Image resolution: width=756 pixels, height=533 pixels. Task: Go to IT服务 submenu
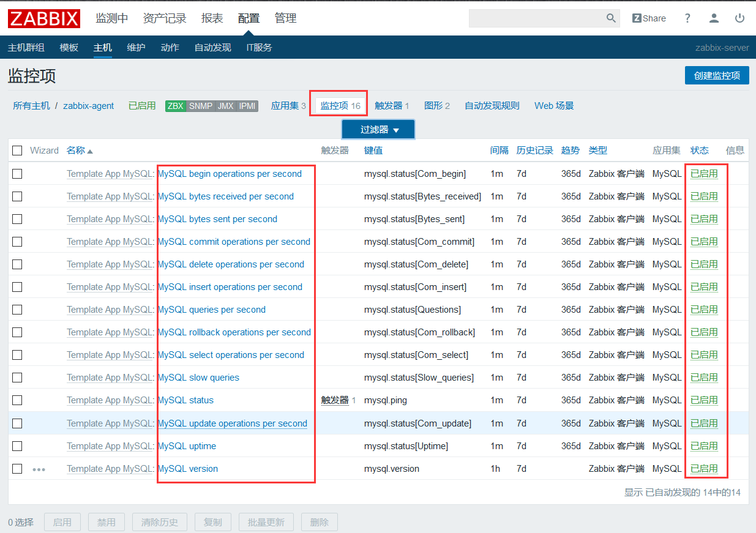click(259, 47)
